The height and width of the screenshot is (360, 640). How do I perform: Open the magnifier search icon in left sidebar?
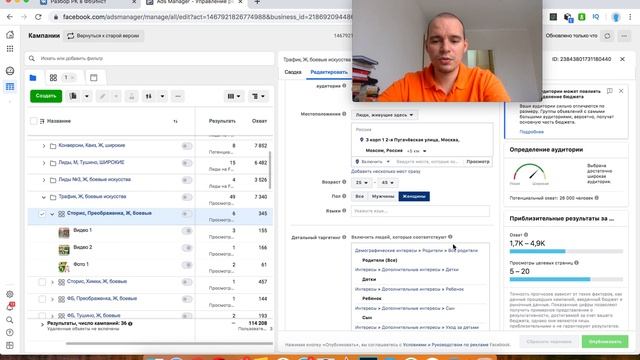(x=10, y=320)
